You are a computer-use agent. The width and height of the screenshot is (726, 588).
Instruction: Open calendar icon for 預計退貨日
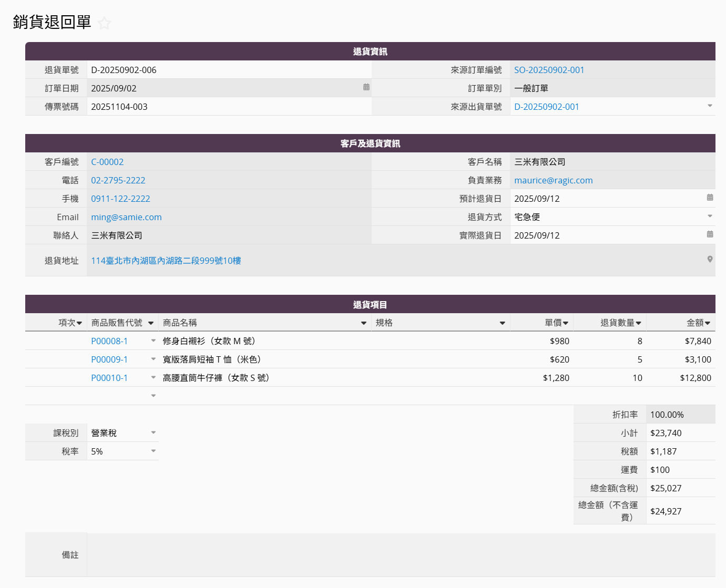pyautogui.click(x=710, y=198)
